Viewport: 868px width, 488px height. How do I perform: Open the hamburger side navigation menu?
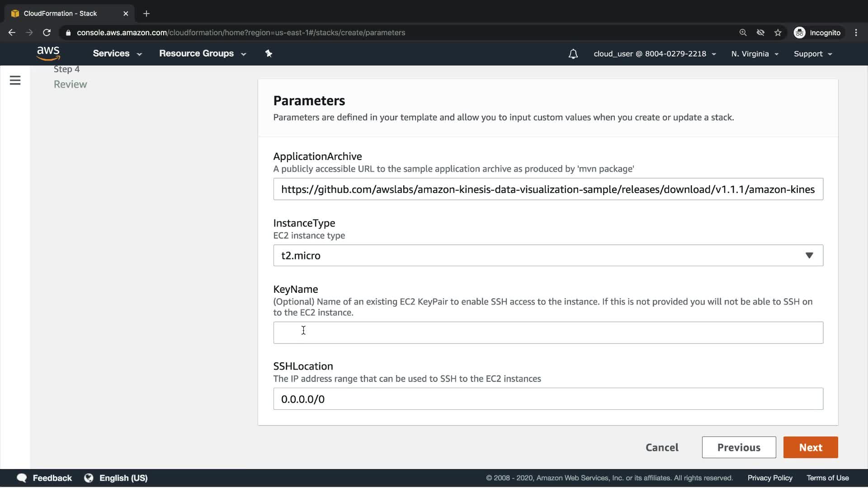(x=15, y=80)
